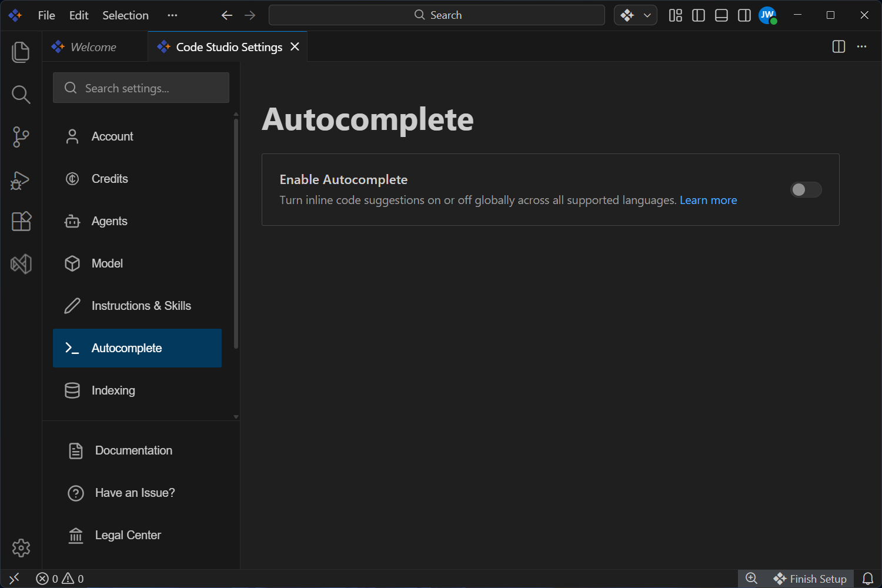882x588 pixels.
Task: Enable the Autocomplete toggle switch
Action: tap(806, 189)
